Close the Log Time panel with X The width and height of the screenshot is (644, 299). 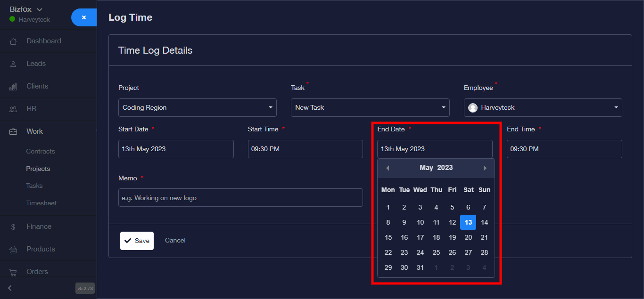[x=84, y=17]
